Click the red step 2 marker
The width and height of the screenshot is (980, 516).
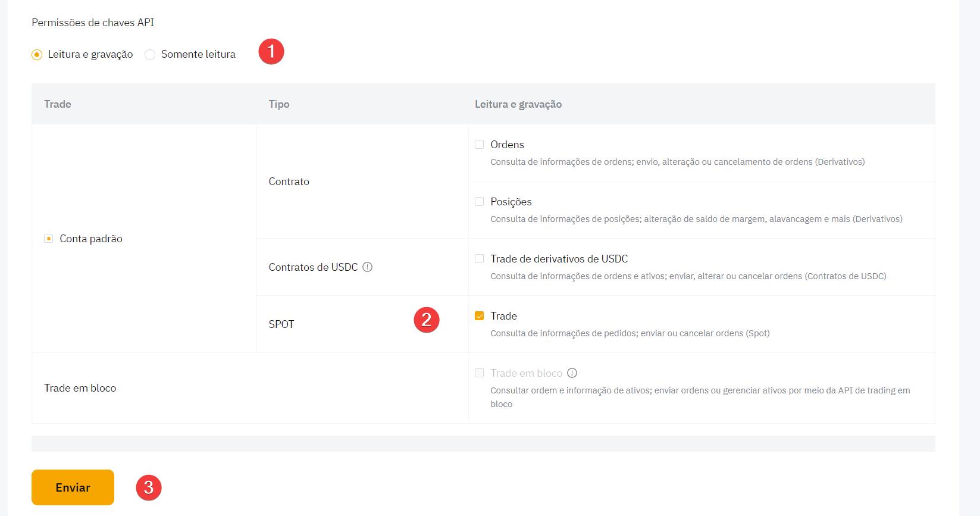[x=426, y=320]
